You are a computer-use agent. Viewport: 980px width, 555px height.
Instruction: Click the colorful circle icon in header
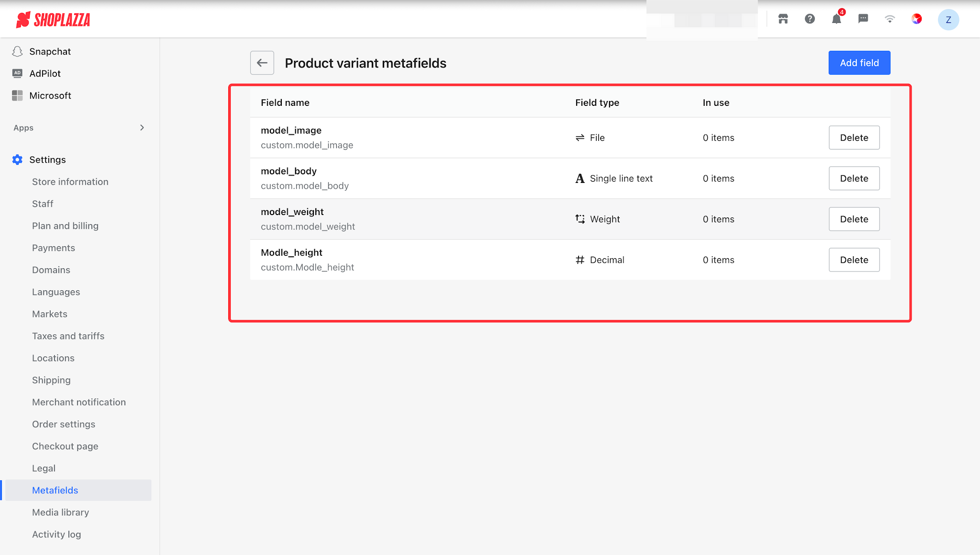pyautogui.click(x=917, y=19)
